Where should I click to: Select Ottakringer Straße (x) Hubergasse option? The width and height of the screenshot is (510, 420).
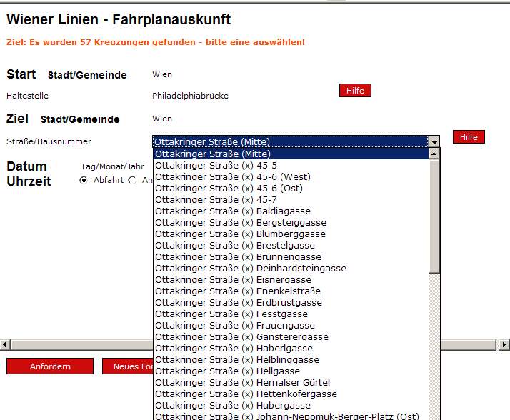(x=233, y=405)
